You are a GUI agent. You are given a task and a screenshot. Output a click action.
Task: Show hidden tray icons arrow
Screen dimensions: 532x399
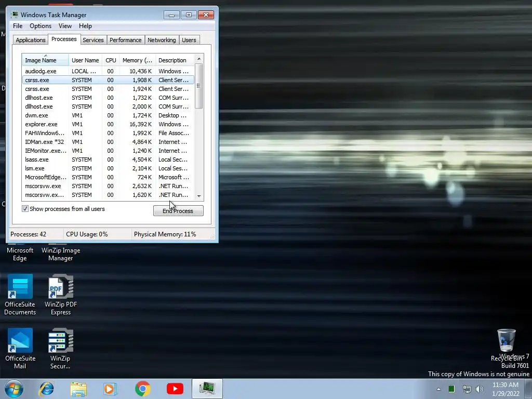click(438, 389)
